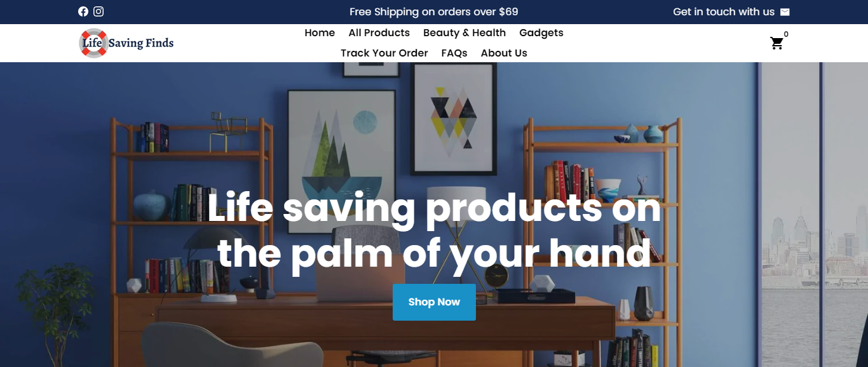Click the envelope mail icon
The image size is (868, 367).
pos(785,12)
